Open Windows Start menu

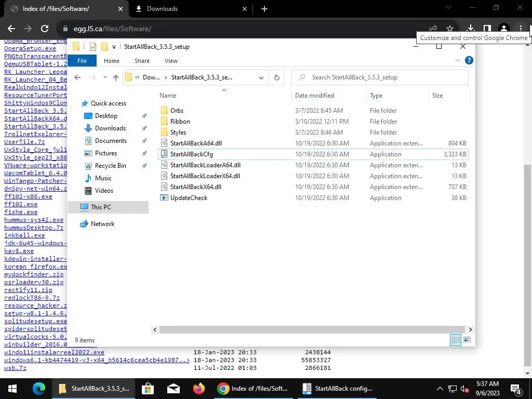(12, 389)
